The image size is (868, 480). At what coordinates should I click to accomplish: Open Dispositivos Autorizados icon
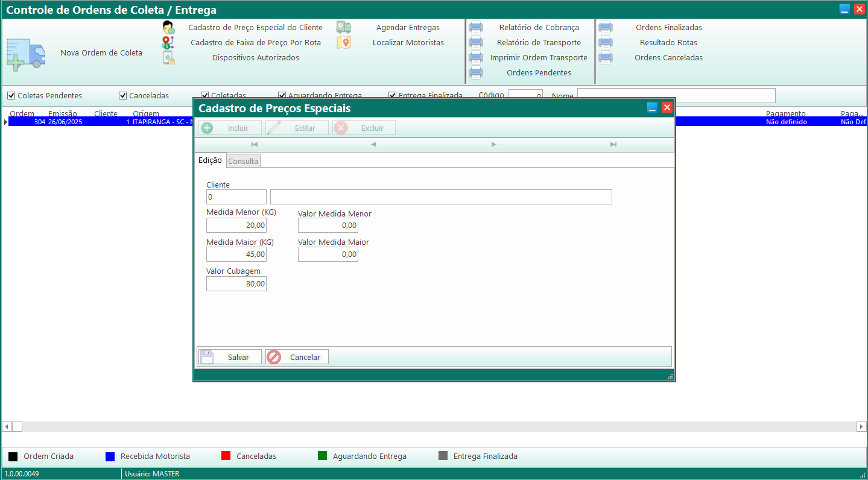click(168, 58)
